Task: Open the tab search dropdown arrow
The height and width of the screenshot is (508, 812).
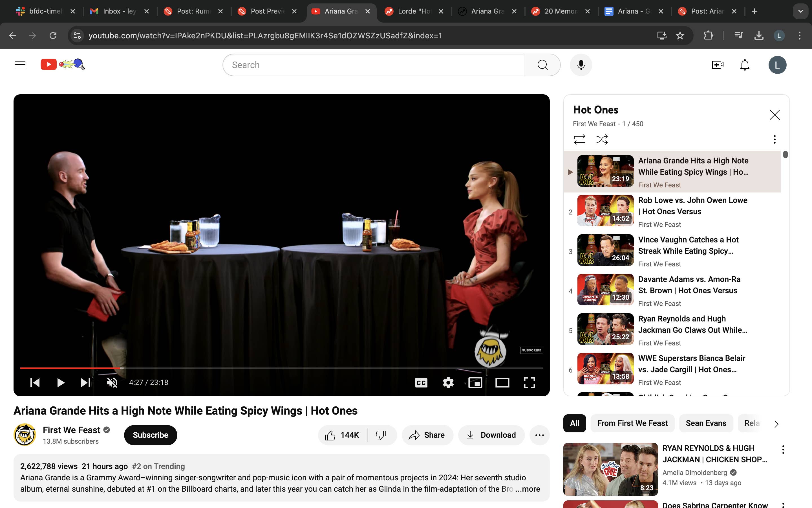Action: click(800, 11)
